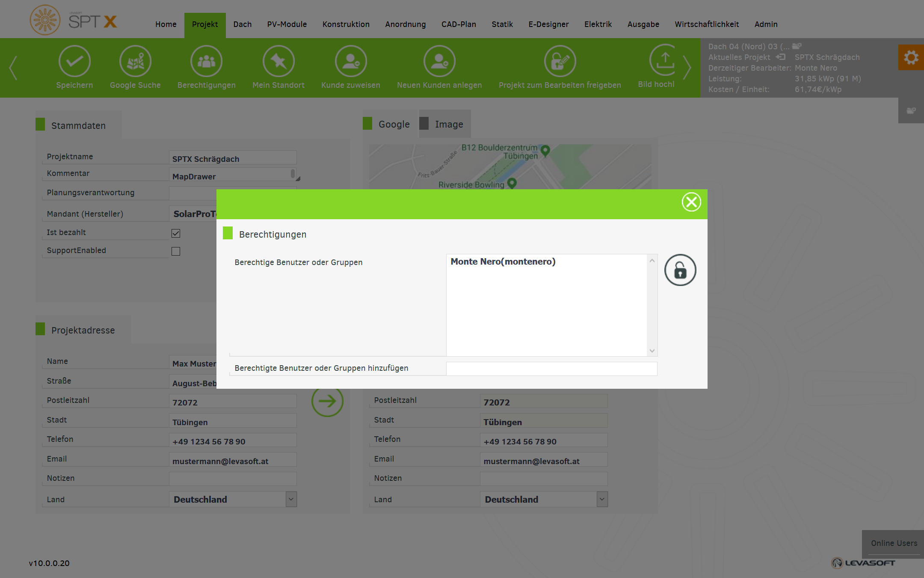Viewport: 924px width, 578px height.
Task: Close the Berechtigungen dialog
Action: click(691, 202)
